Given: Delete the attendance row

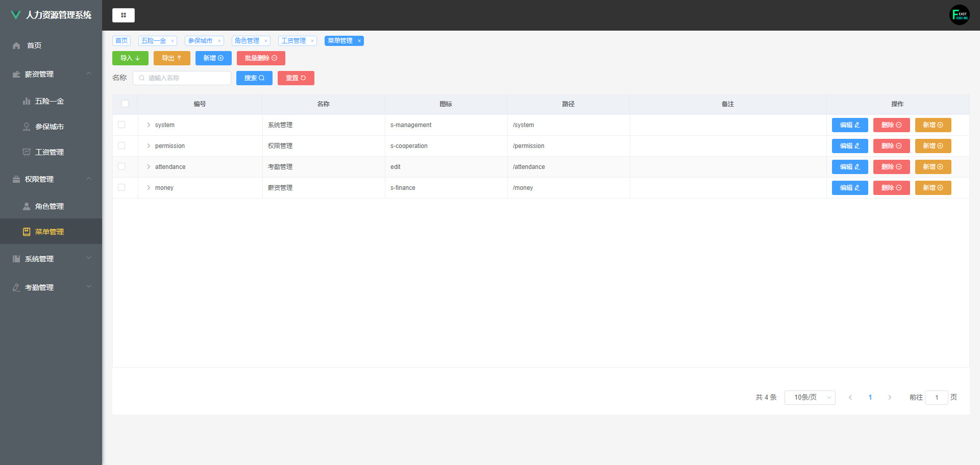Looking at the screenshot, I should (891, 167).
